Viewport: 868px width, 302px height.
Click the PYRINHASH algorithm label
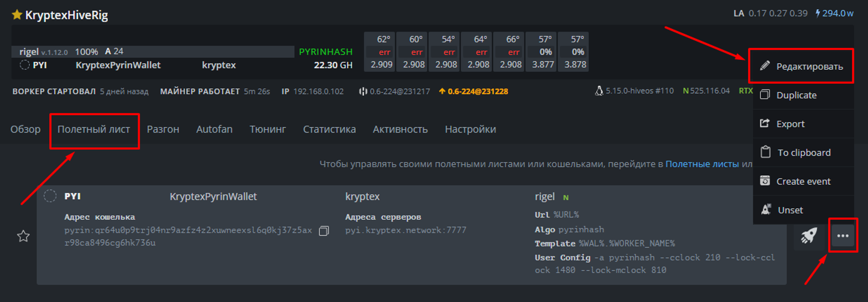(x=325, y=52)
